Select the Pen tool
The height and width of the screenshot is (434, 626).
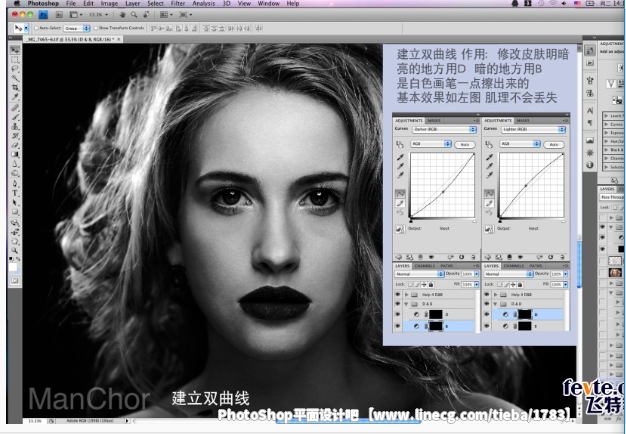pos(15,184)
